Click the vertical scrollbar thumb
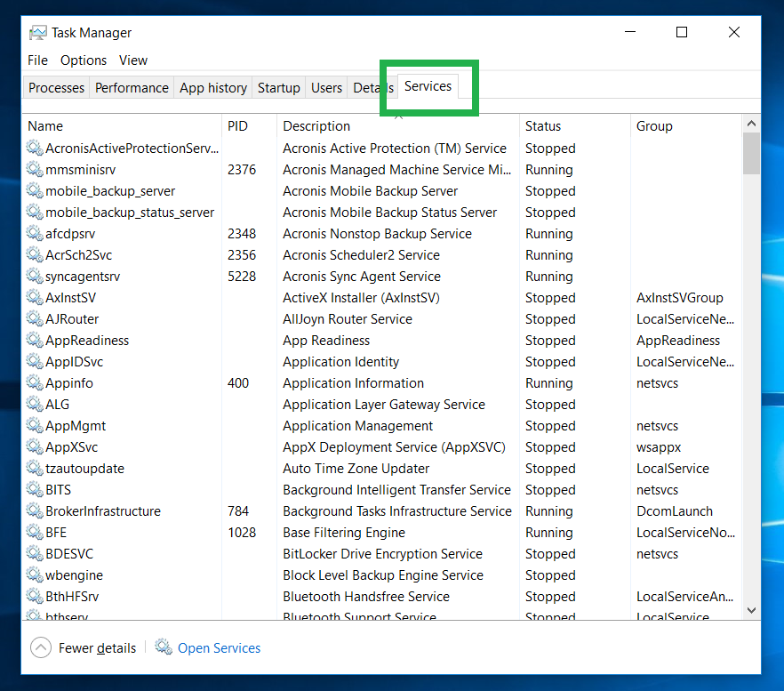Viewport: 784px width, 691px height. tap(751, 153)
